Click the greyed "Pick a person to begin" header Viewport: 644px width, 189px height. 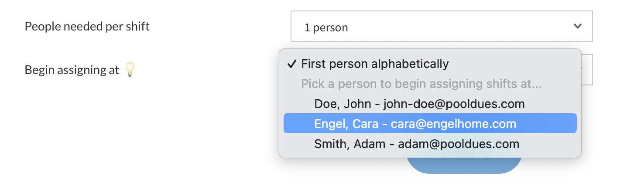pos(421,84)
